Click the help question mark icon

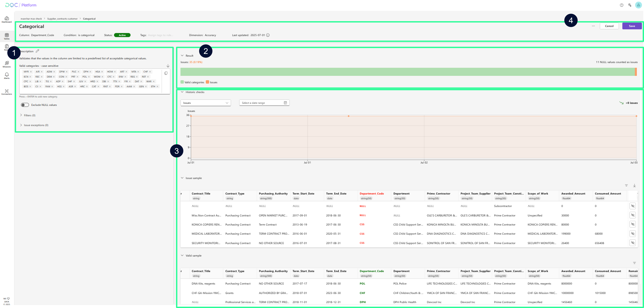tap(621, 5)
